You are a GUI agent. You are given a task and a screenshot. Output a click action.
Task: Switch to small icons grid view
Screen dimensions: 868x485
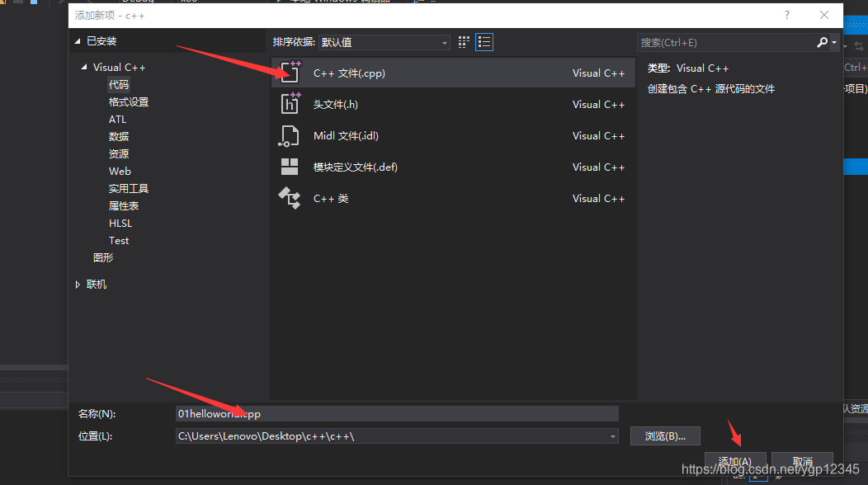(464, 42)
